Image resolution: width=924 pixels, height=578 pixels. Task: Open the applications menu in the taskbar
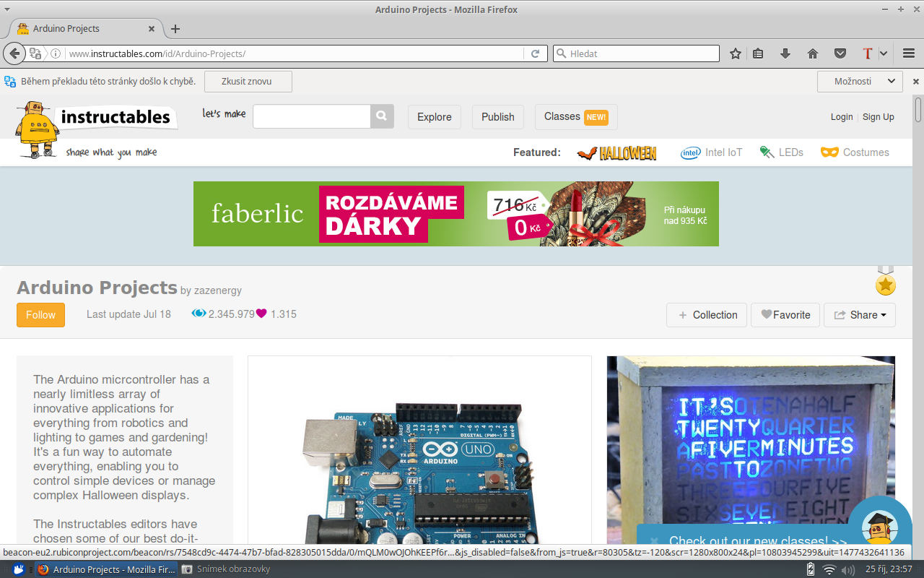point(18,569)
